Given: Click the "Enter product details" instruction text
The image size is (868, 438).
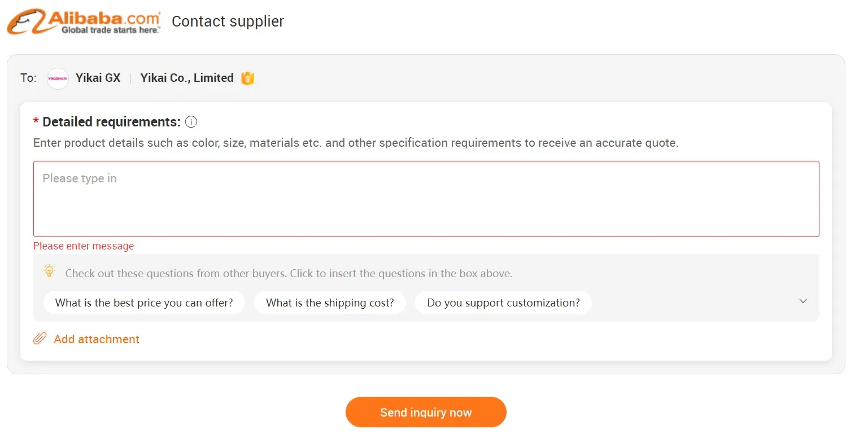Looking at the screenshot, I should 355,143.
